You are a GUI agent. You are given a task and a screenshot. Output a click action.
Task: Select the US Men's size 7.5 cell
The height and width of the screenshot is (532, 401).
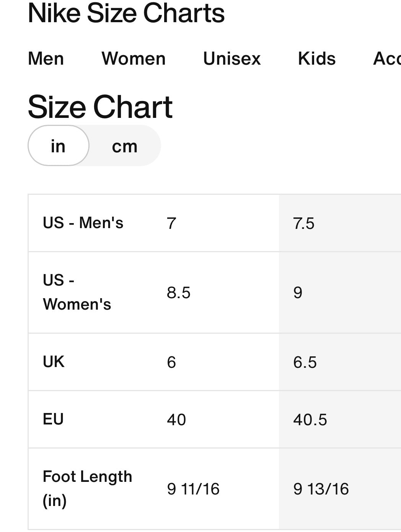point(304,224)
